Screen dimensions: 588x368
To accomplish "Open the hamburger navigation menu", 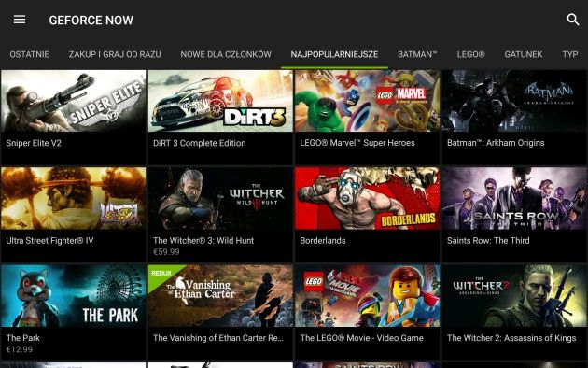I will [x=20, y=20].
